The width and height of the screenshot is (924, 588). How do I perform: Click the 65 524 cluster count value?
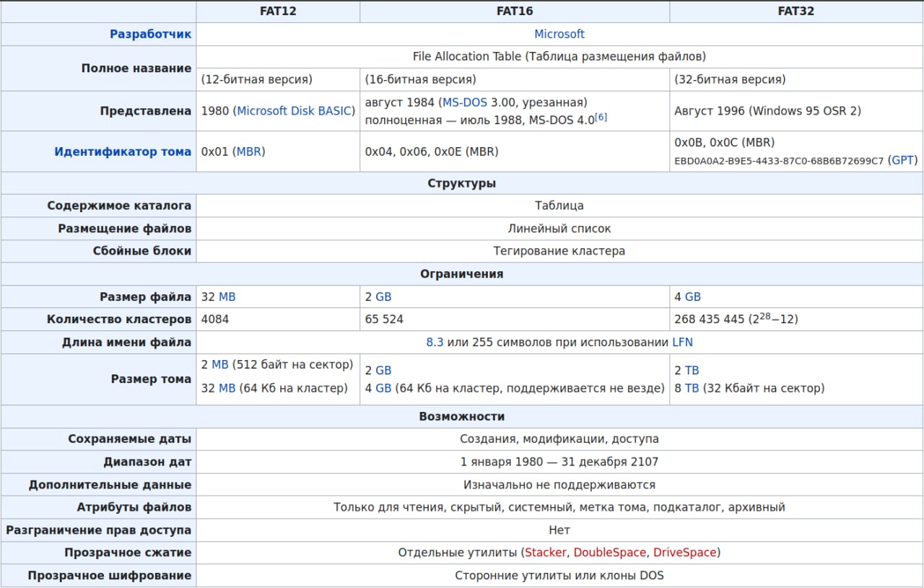pyautogui.click(x=384, y=319)
